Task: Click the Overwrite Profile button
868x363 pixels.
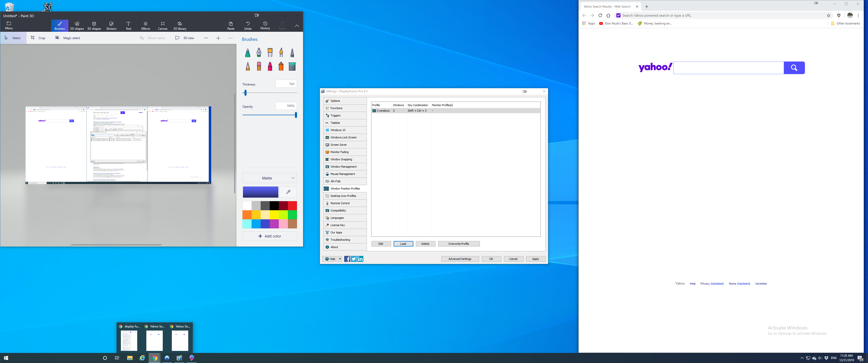Action: (x=458, y=244)
